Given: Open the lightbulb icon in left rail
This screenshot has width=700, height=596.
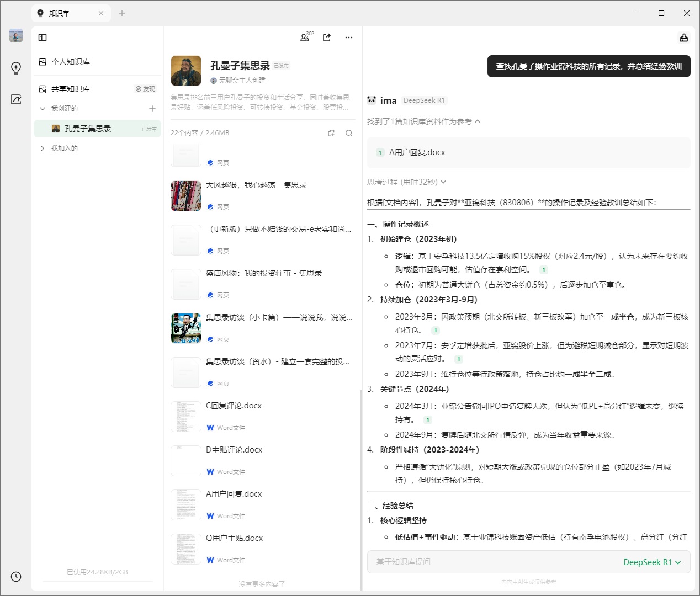Looking at the screenshot, I should pos(16,68).
